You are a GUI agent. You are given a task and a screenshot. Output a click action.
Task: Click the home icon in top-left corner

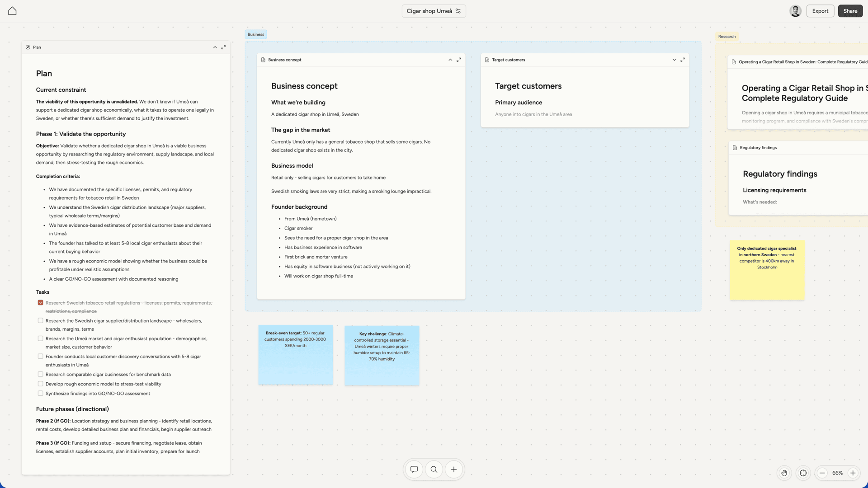coord(12,11)
